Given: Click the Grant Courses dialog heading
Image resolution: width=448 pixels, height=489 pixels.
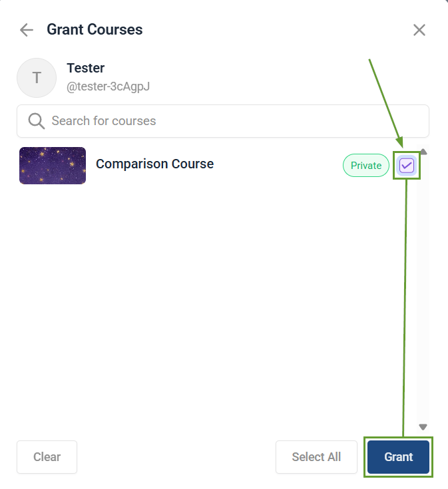Looking at the screenshot, I should 95,30.
